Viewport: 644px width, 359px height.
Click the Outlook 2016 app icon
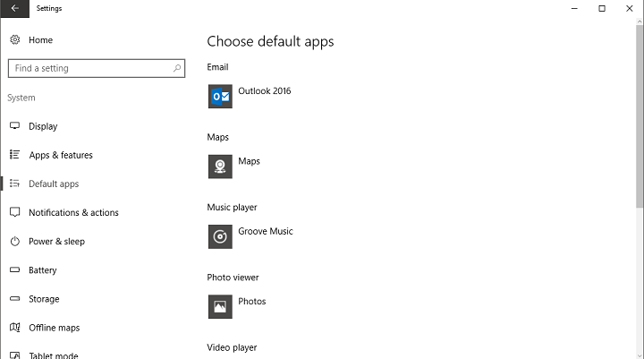point(220,97)
